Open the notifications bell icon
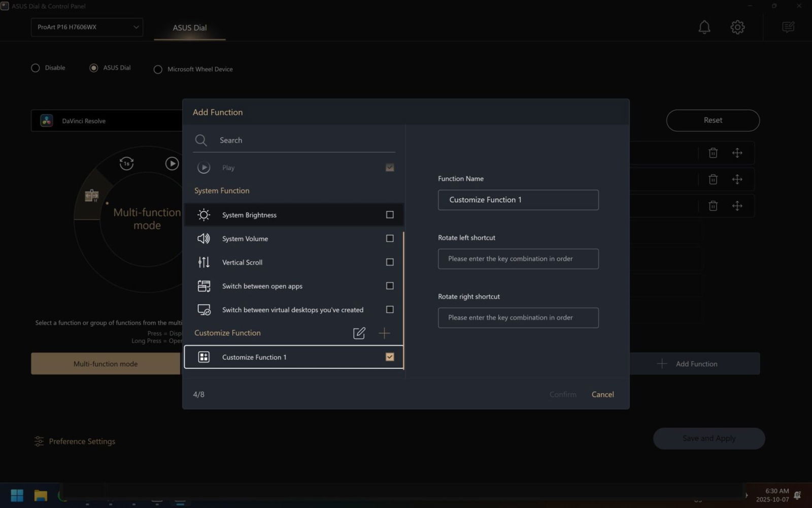Viewport: 812px width, 508px height. click(x=704, y=27)
